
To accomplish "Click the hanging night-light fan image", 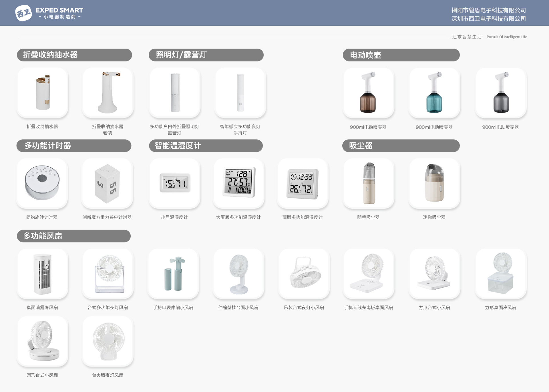I will point(304,274).
